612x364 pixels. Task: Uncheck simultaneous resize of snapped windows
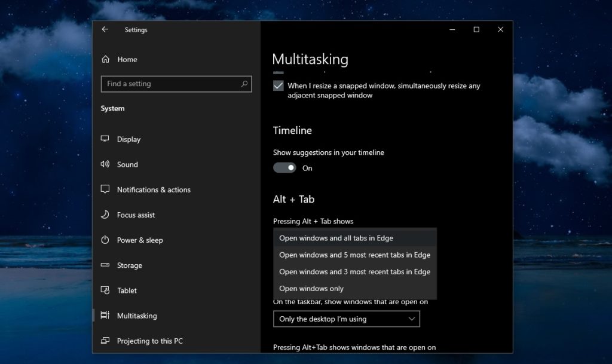278,85
